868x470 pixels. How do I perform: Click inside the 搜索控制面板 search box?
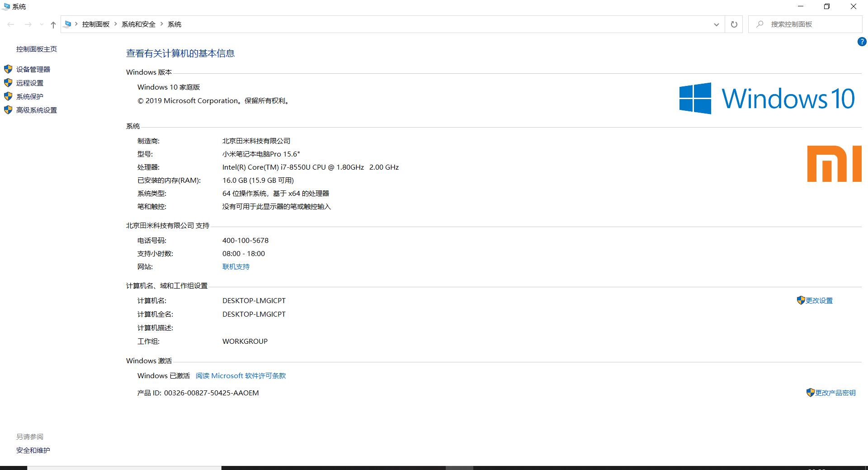pyautogui.click(x=805, y=24)
